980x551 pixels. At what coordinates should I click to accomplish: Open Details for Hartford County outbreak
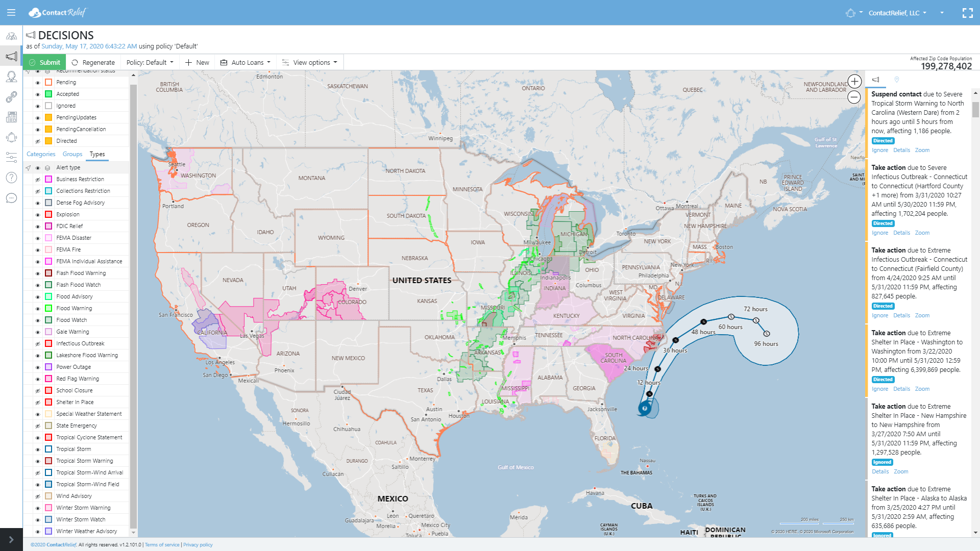(x=901, y=233)
